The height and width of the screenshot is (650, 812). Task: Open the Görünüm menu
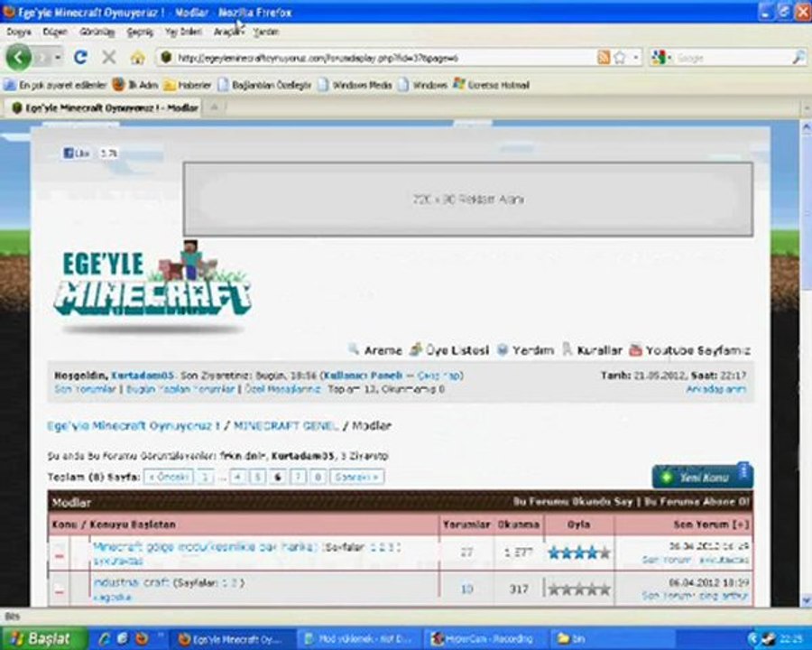pyautogui.click(x=97, y=32)
